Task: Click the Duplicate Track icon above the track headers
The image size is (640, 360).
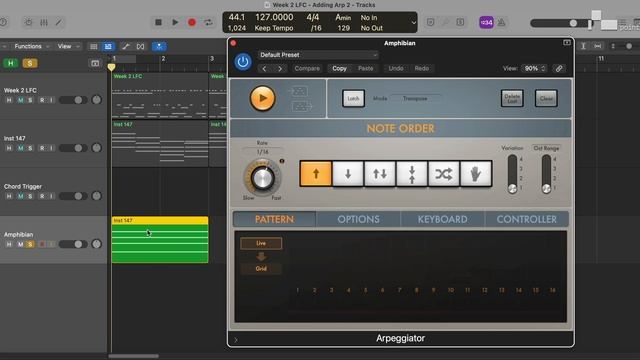Action: (x=95, y=63)
